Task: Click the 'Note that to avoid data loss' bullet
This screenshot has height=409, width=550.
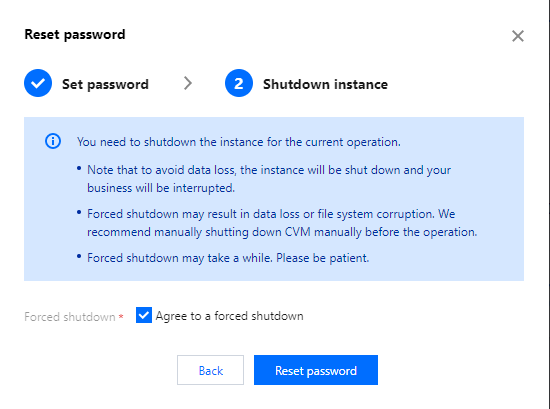Action: coord(269,179)
